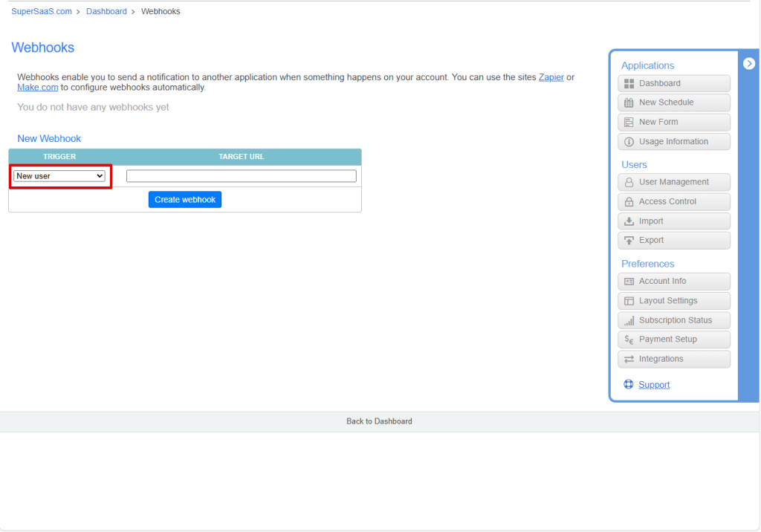Click the Import download icon

(x=629, y=221)
